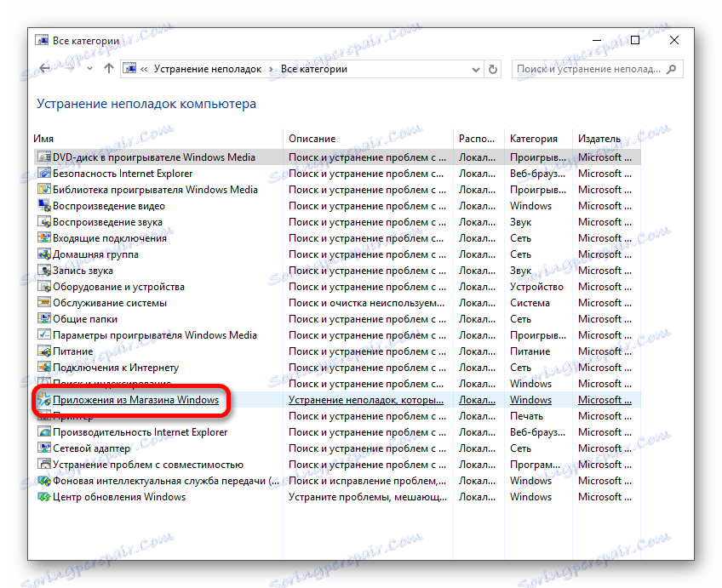Click 'Устраните проблемы, мешающ...' description
The height and width of the screenshot is (588, 722).
click(x=368, y=497)
